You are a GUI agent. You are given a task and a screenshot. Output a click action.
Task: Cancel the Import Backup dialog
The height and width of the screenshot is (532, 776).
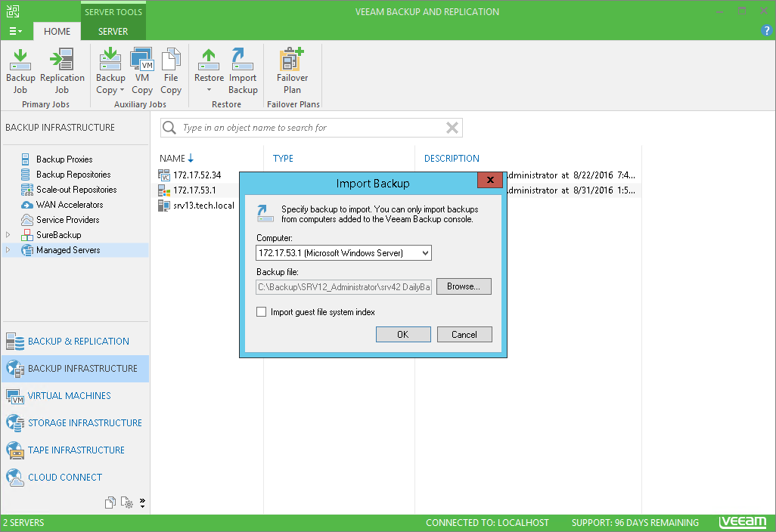pyautogui.click(x=464, y=334)
